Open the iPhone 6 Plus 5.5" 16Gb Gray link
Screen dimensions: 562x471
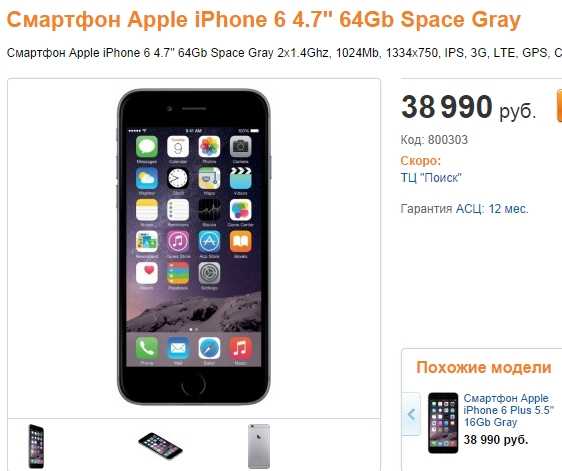pyautogui.click(x=508, y=410)
